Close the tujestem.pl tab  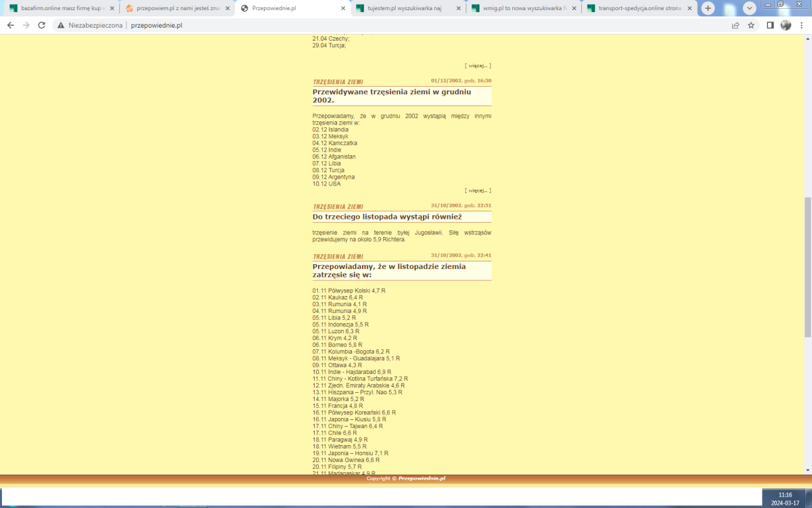[x=458, y=8]
